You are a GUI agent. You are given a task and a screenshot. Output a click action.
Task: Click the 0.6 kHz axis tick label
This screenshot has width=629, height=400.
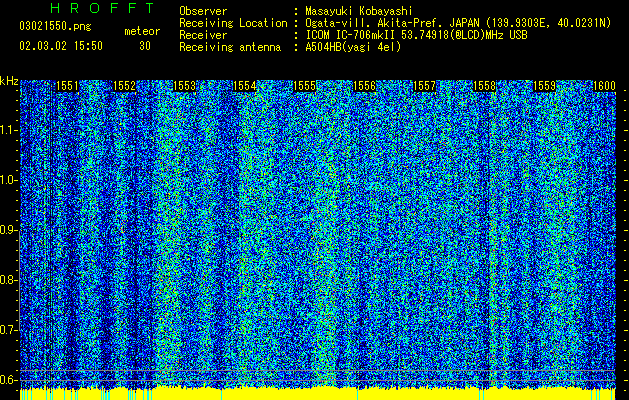click(8, 380)
